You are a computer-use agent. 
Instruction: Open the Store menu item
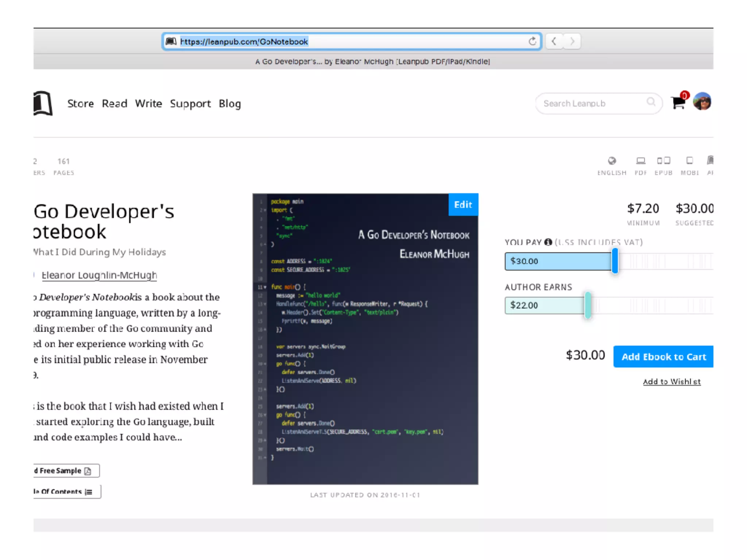point(80,104)
